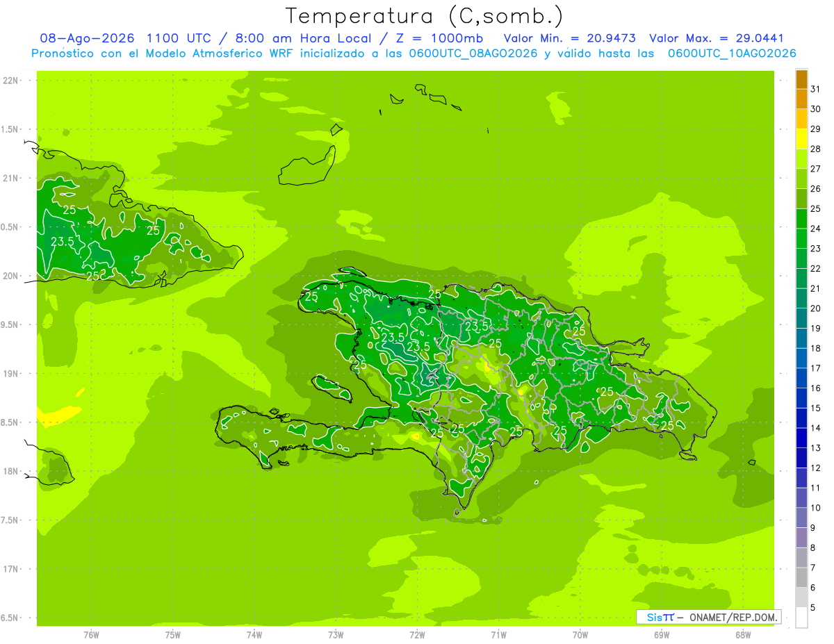Click "Valor Min. = 20.9473" text
The height and width of the screenshot is (644, 834).
coord(570,38)
